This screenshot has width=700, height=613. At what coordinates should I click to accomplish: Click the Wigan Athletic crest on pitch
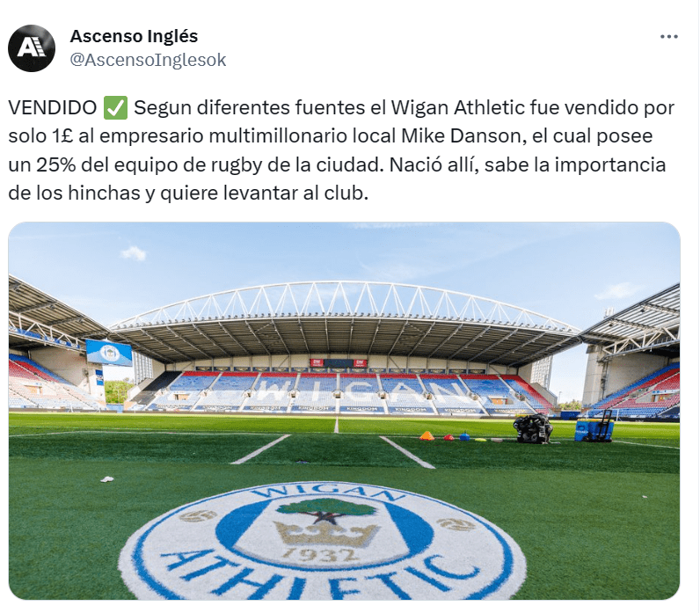click(323, 542)
